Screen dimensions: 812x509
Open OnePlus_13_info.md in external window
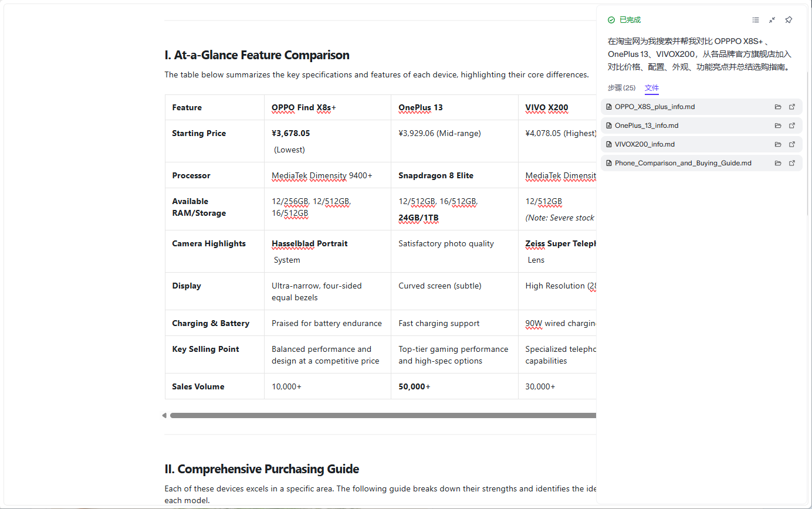click(792, 125)
